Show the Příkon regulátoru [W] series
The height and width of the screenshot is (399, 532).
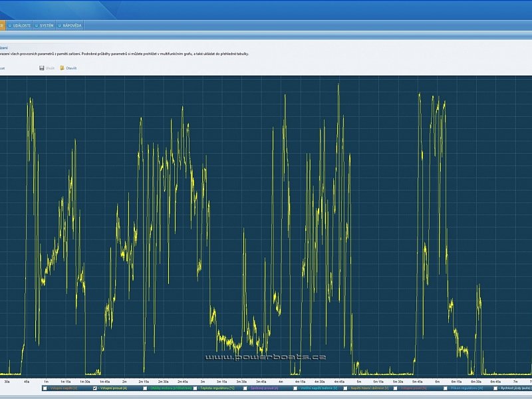coord(445,388)
